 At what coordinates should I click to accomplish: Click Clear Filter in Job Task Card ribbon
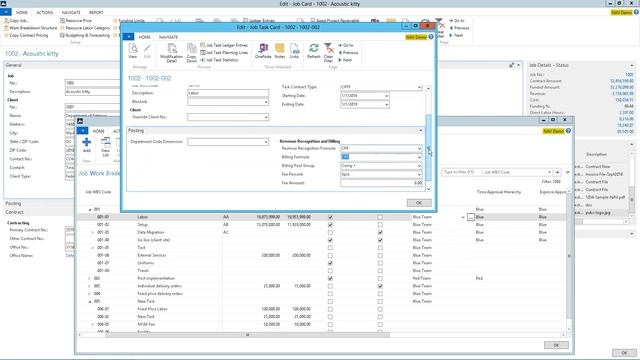click(329, 53)
